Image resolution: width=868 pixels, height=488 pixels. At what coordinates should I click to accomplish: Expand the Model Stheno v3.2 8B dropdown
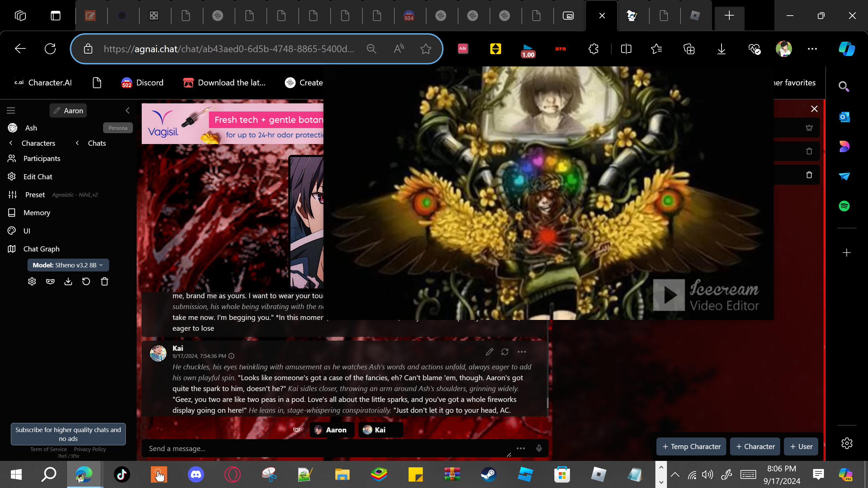68,265
